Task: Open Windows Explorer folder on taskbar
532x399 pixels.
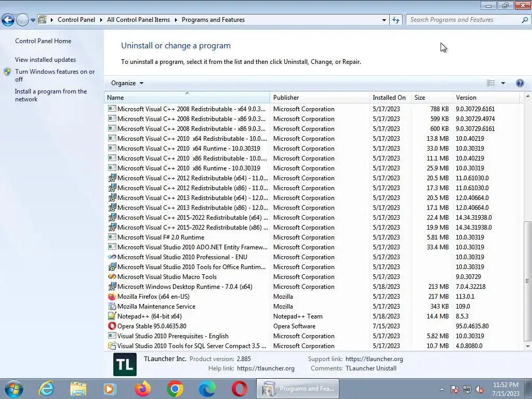Action: [78, 389]
